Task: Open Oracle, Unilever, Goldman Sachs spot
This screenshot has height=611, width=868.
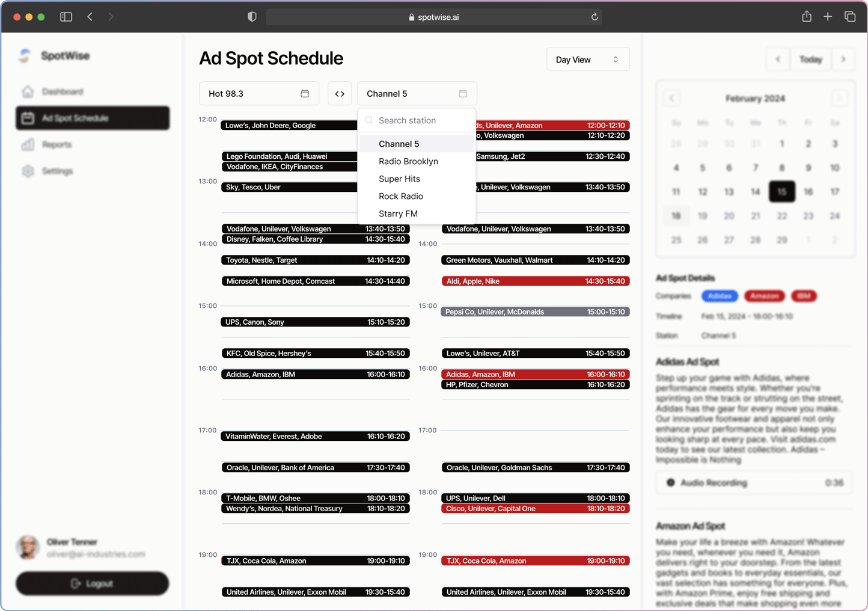Action: coord(536,467)
